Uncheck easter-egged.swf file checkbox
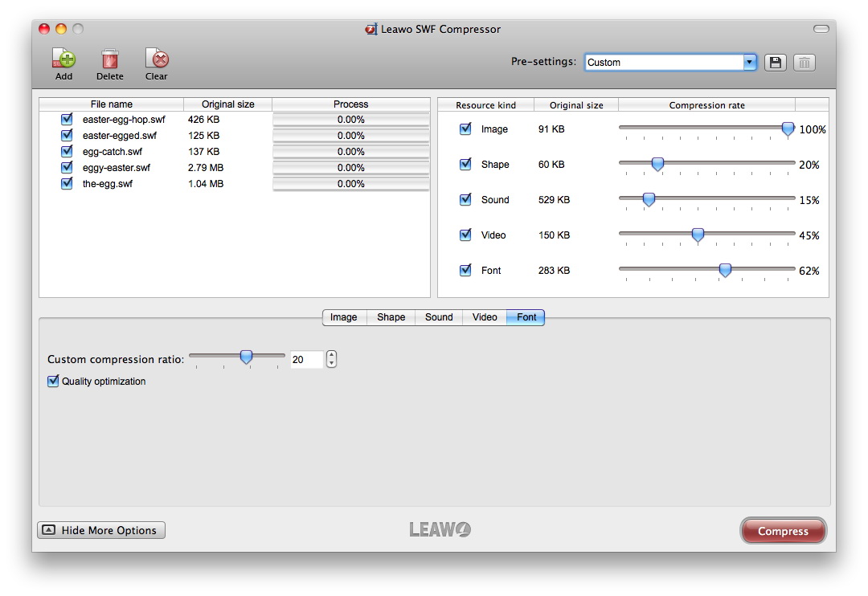Image resolution: width=868 pixels, height=596 pixels. click(67, 135)
